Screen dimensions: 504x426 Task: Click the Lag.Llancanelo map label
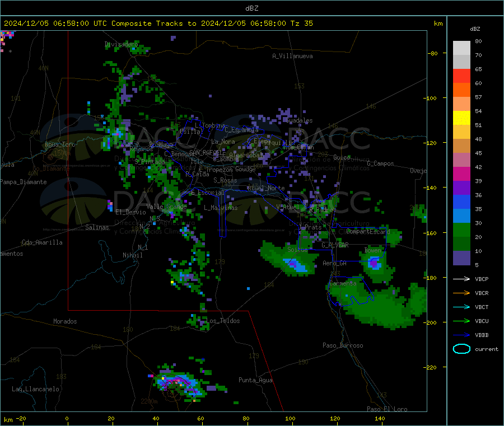pyautogui.click(x=35, y=389)
